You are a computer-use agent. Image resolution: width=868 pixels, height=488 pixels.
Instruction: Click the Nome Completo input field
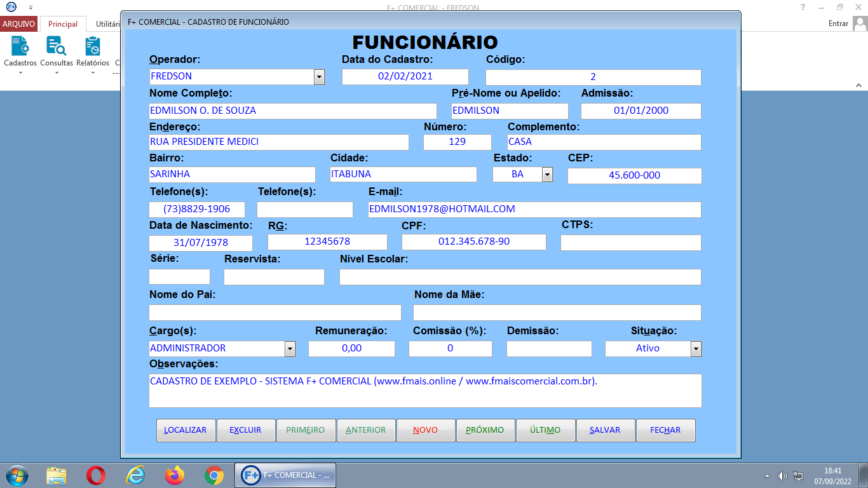(x=292, y=111)
